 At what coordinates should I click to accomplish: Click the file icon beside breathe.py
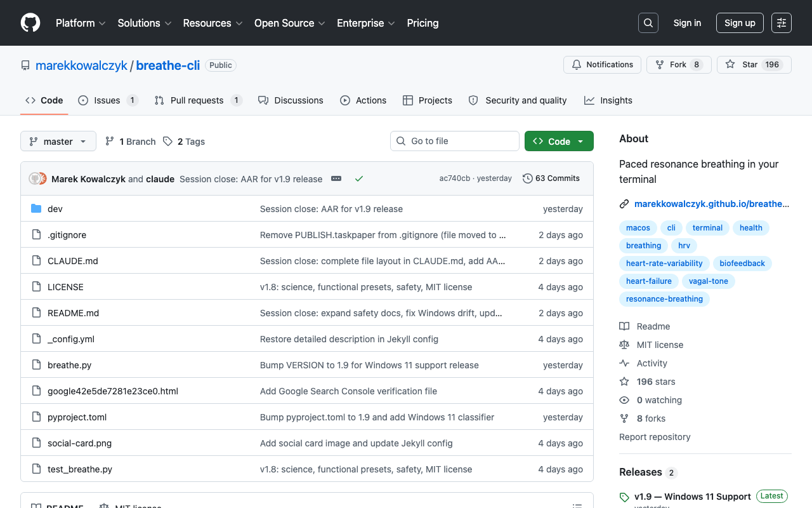point(36,365)
